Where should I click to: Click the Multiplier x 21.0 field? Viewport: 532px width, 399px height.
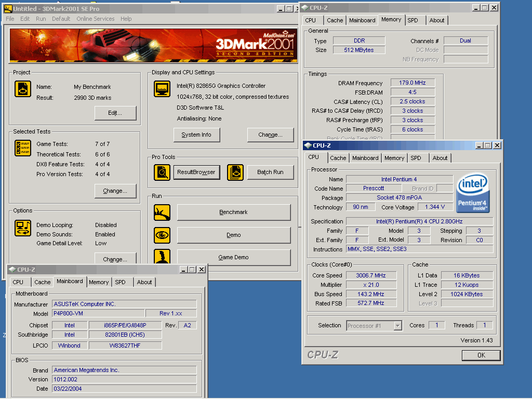(371, 285)
